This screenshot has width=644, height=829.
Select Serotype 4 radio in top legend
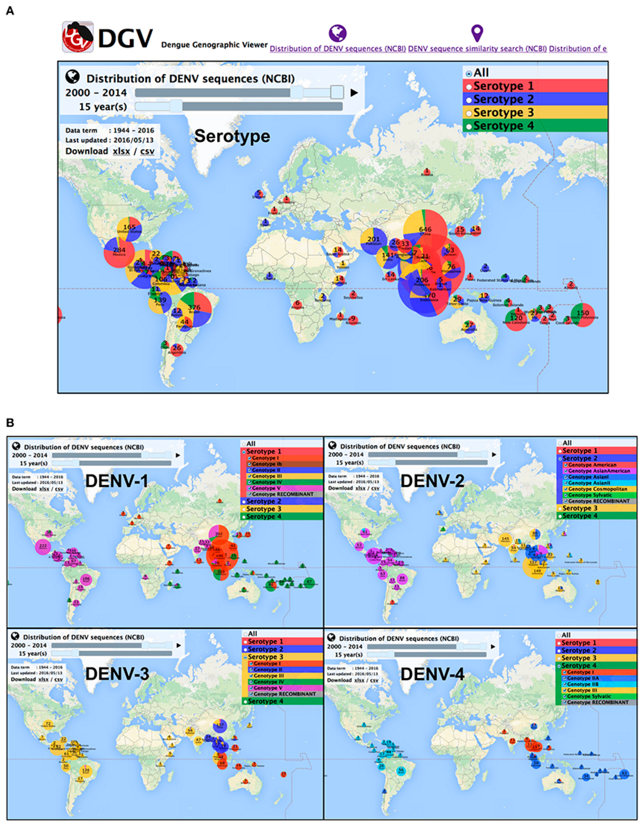[469, 127]
